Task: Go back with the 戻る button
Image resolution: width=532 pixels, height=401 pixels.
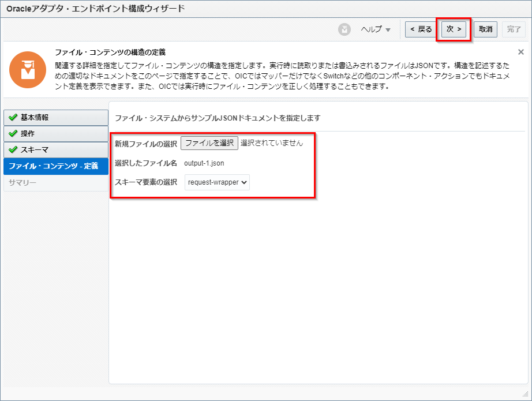Action: [419, 29]
